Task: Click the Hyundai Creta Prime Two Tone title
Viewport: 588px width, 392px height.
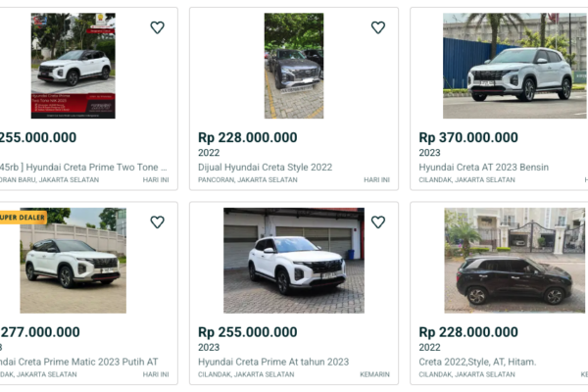Action: 83,168
